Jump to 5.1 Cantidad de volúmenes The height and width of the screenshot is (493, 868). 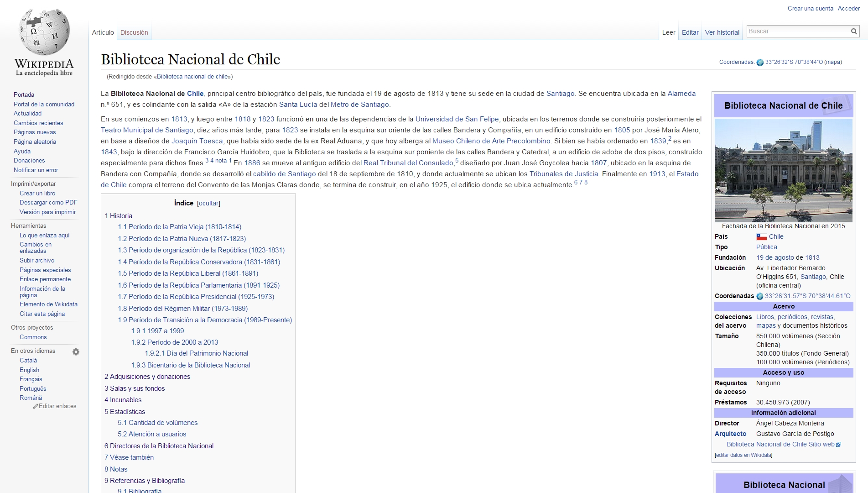(157, 423)
